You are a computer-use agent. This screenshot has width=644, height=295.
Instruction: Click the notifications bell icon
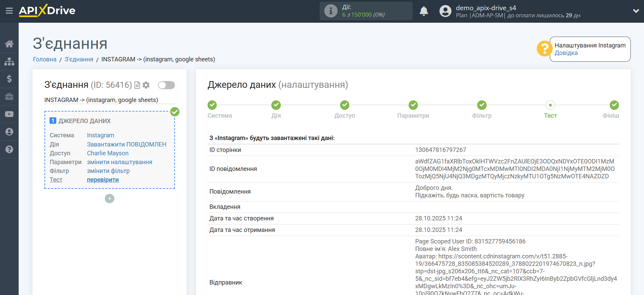424,11
